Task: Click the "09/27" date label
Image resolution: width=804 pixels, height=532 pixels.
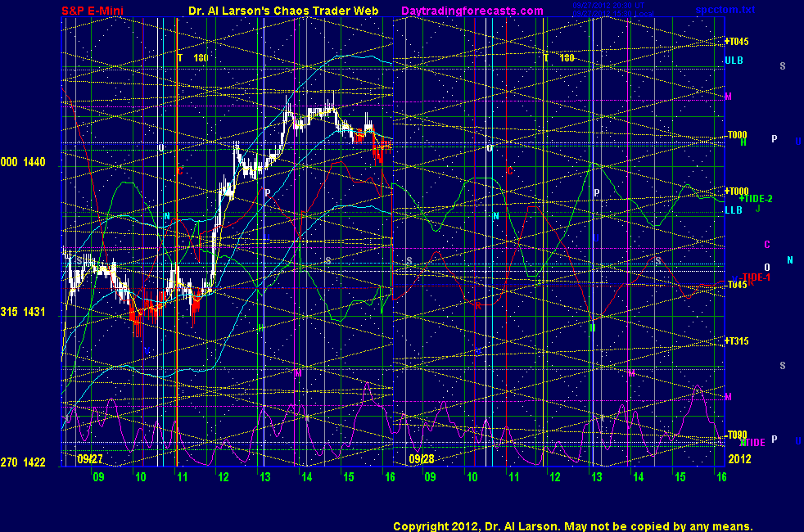Action: point(90,458)
